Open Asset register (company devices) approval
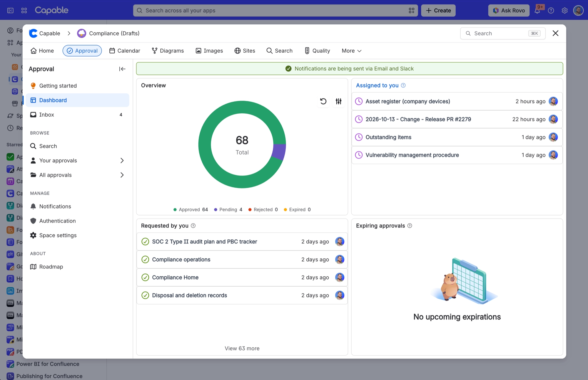Viewport: 588px width, 380px height. [x=457, y=101]
